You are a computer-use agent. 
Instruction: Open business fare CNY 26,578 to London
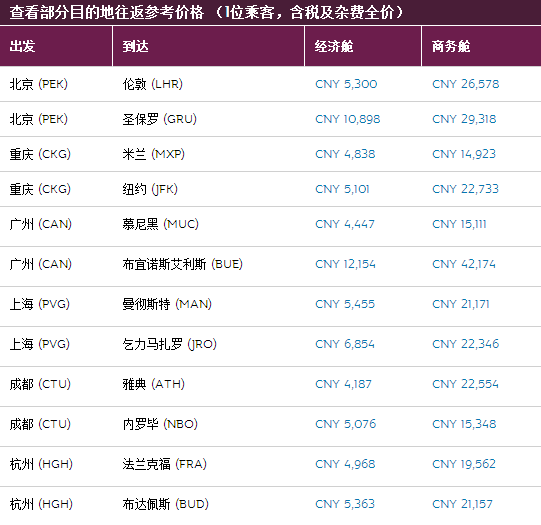pyautogui.click(x=465, y=84)
